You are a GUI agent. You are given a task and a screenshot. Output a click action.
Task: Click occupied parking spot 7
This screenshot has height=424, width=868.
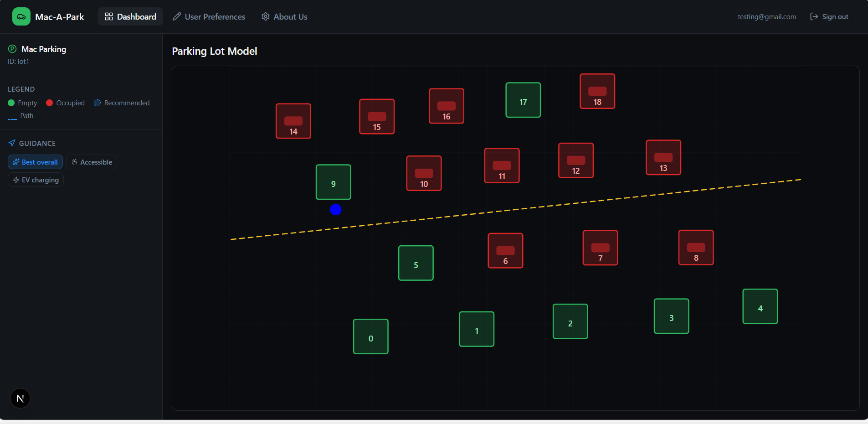[x=601, y=248]
